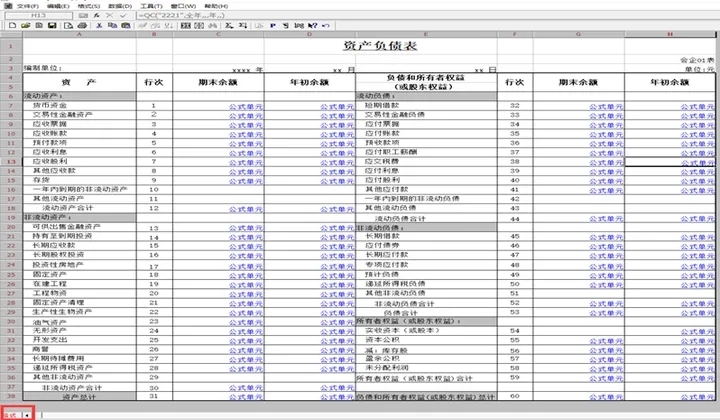Screen dimensions: 720x420
Task: Open Print Preview from the toolbar
Action: [68, 26]
